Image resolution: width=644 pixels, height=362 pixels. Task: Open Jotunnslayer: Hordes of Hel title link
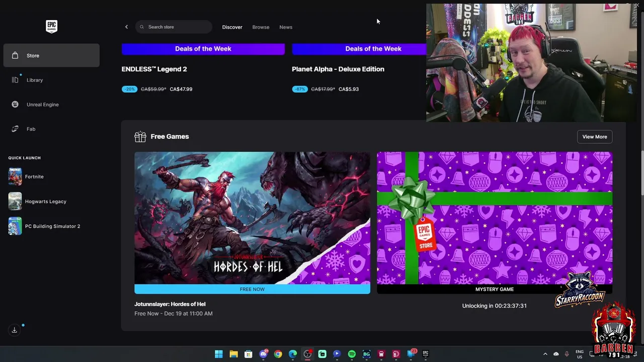(x=170, y=304)
